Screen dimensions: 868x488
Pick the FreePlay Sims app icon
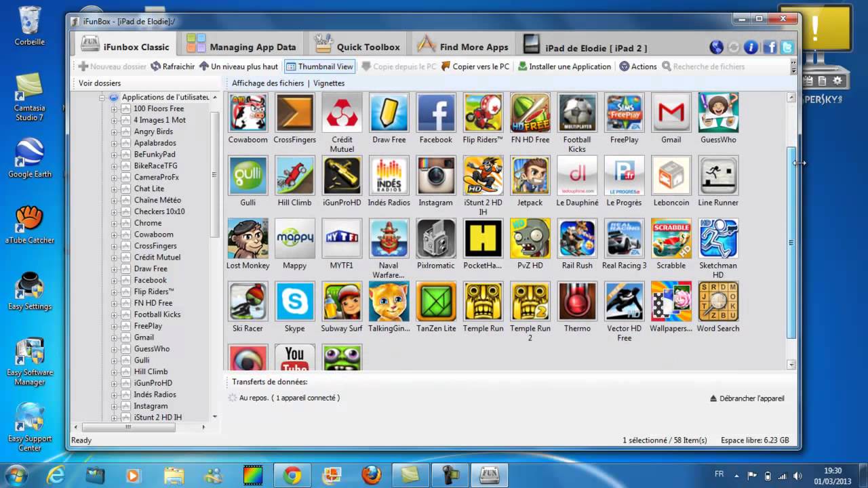tap(624, 113)
